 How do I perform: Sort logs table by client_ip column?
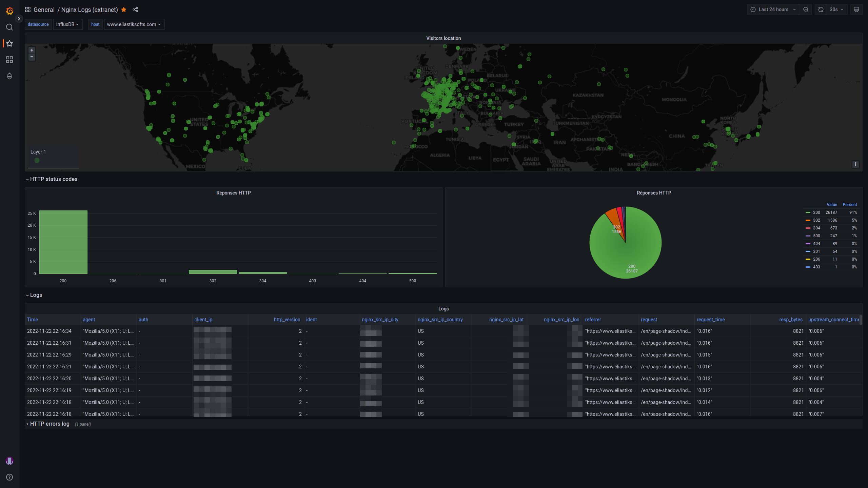pyautogui.click(x=203, y=320)
